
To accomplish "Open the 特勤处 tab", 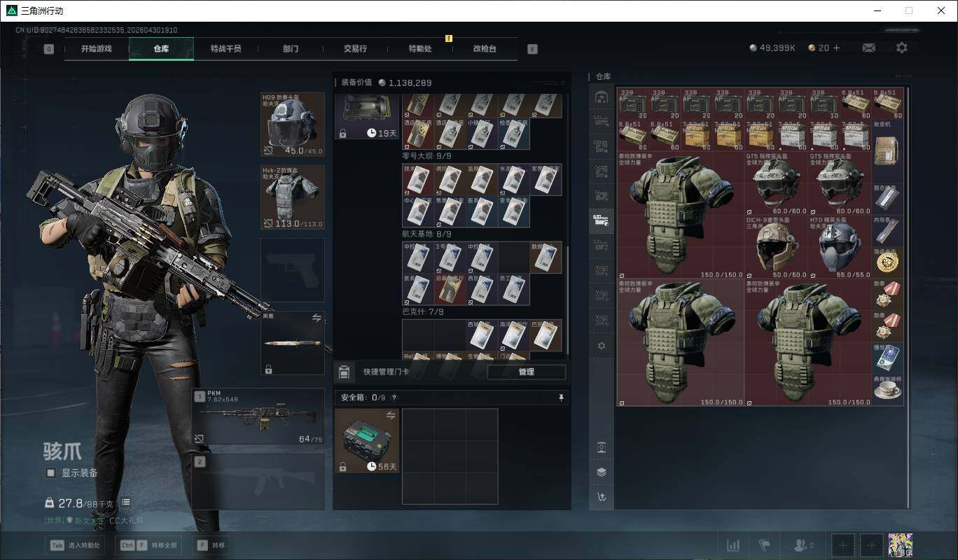I will pos(420,49).
